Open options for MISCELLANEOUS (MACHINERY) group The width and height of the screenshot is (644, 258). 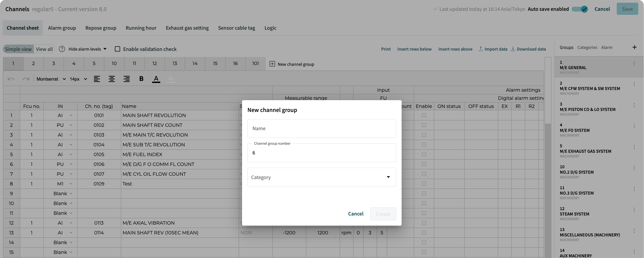(634, 231)
